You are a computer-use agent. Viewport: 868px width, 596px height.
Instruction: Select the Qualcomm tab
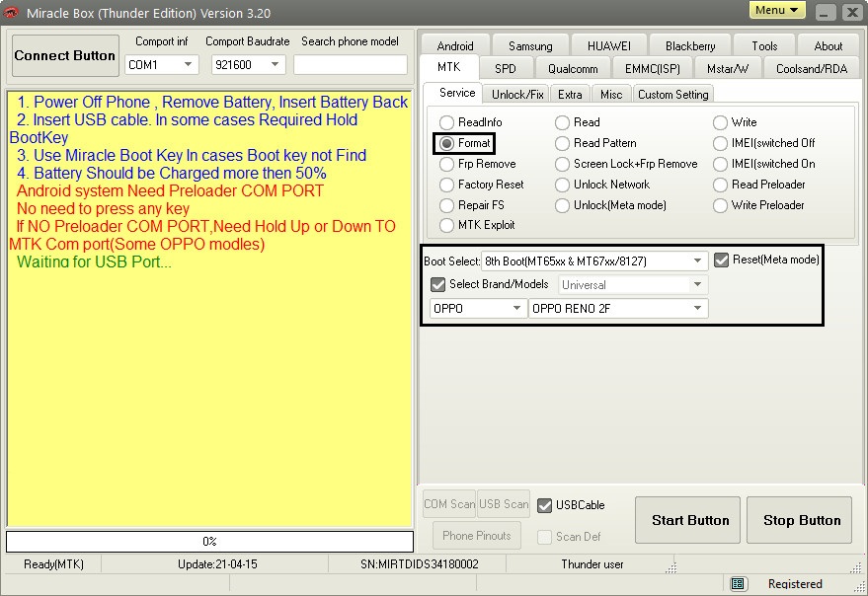click(x=573, y=69)
